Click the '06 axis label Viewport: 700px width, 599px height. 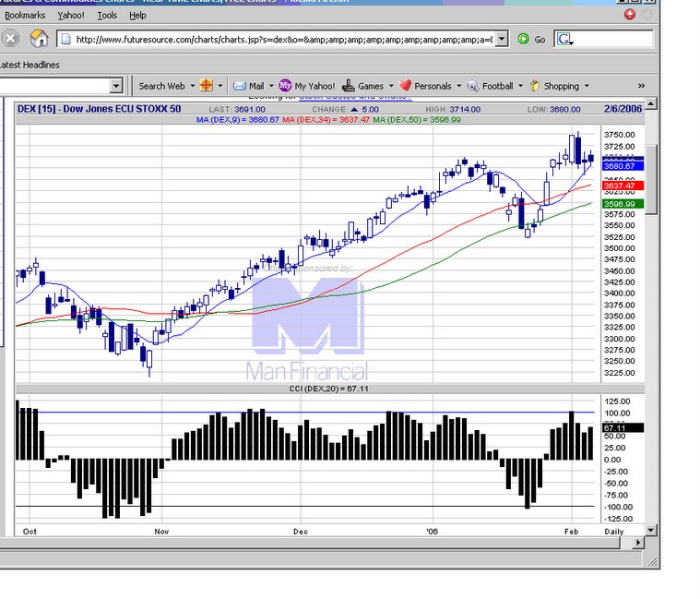[433, 532]
